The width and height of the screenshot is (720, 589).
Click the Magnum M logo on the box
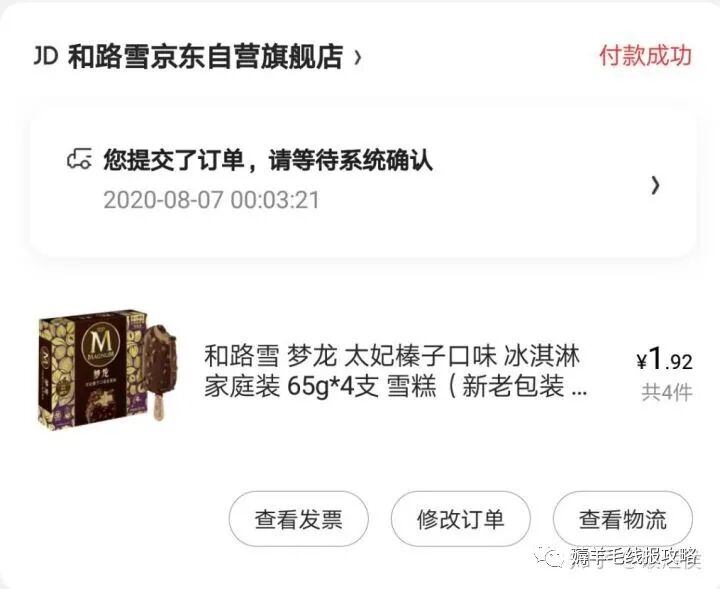[101, 342]
